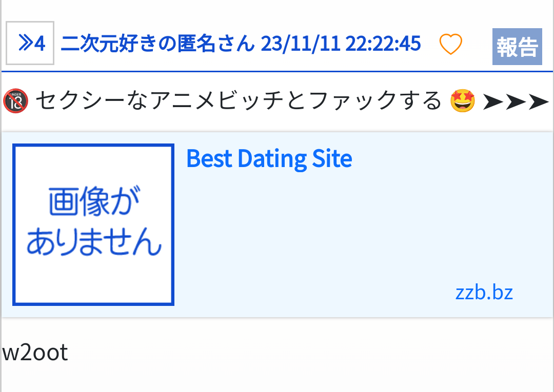Click poster name 二次元好きの匿名さん
554x392 pixels.
[158, 45]
